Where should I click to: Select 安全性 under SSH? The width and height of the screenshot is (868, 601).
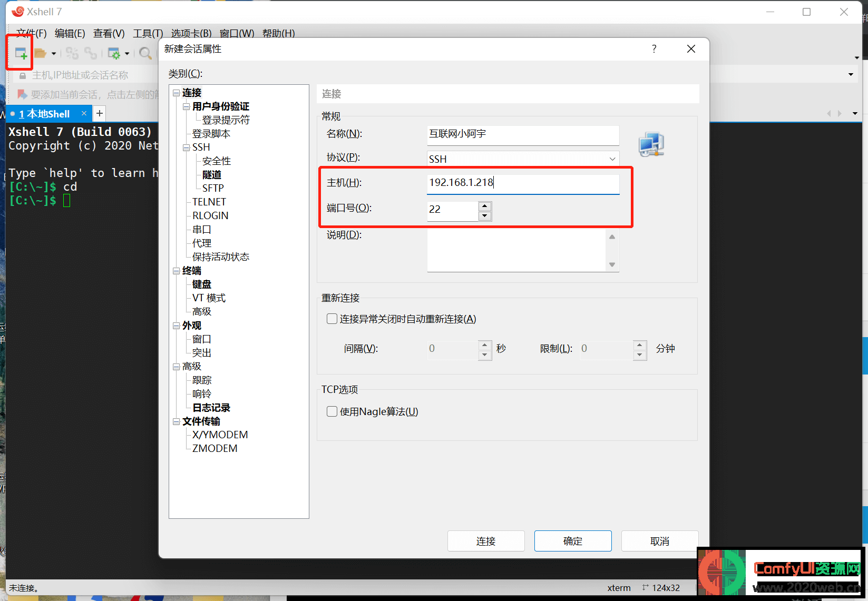click(217, 161)
